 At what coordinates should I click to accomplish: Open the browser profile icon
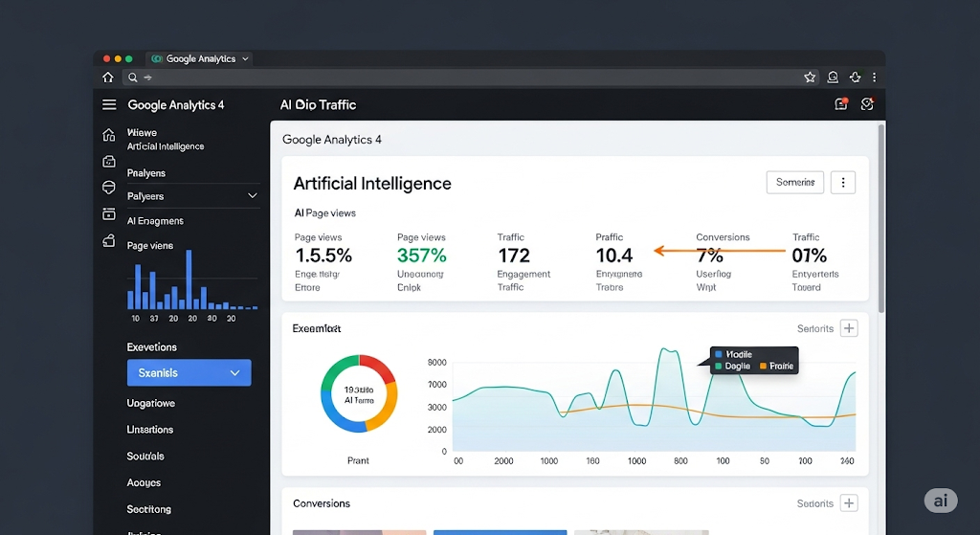(833, 77)
